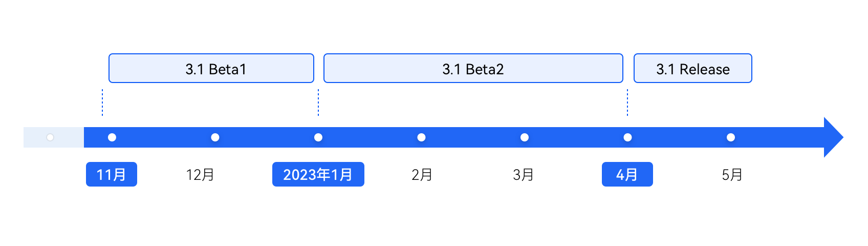Click the timeline dot above 2月
This screenshot has width=868, height=246.
[x=421, y=137]
